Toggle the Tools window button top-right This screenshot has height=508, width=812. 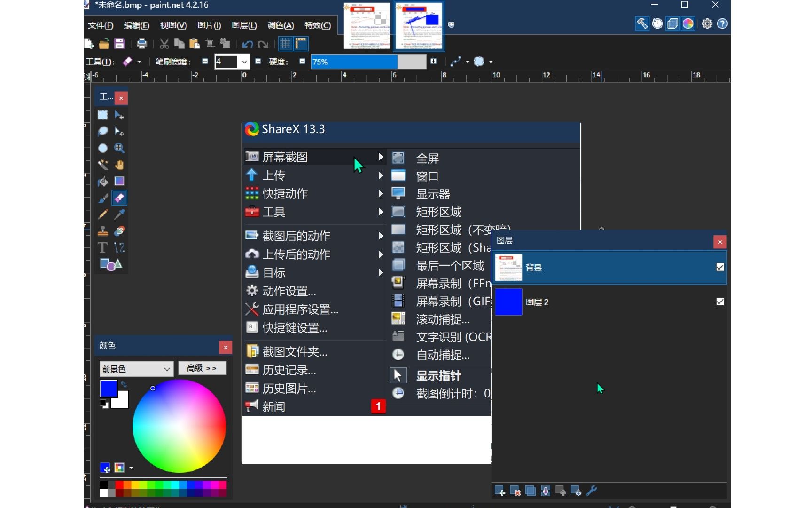click(x=642, y=24)
